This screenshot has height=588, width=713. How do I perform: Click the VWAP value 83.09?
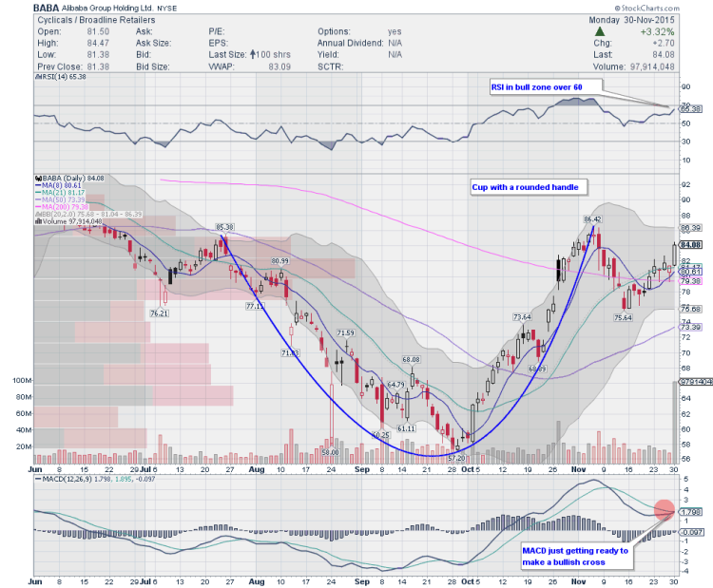tap(279, 66)
